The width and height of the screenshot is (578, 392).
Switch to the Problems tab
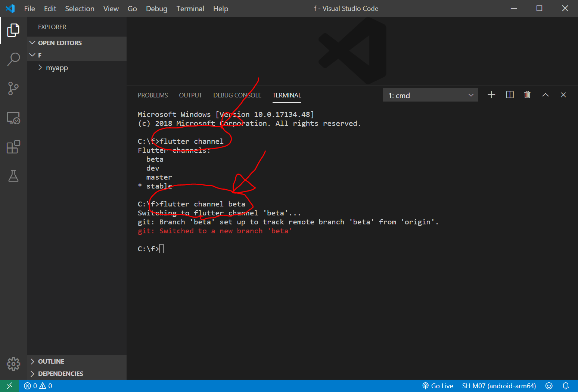153,95
